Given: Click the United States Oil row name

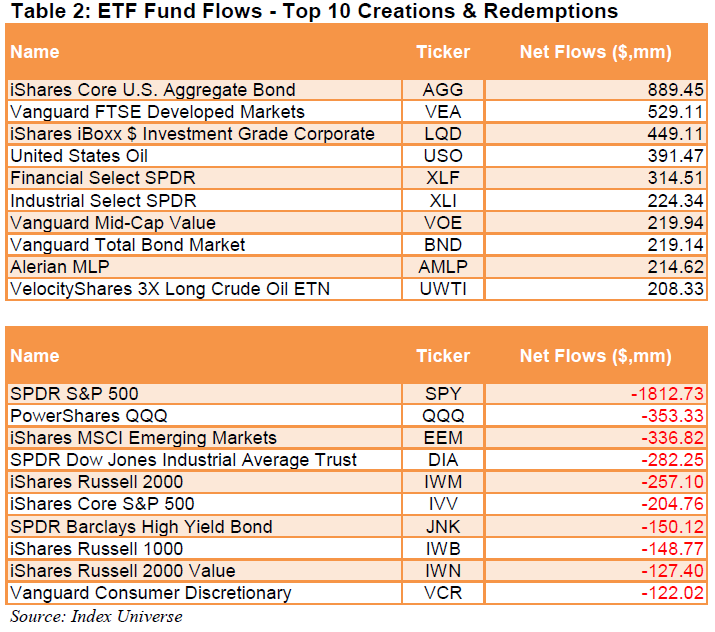Looking at the screenshot, I should coord(79,156).
